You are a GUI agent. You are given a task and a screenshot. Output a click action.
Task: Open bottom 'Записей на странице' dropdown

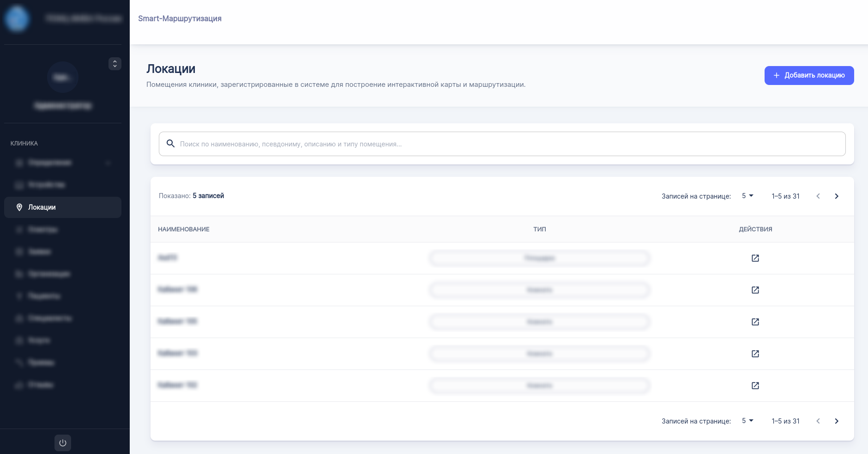point(747,421)
